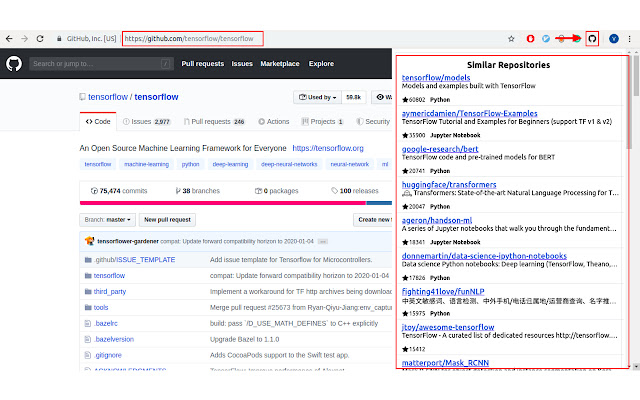Click the blue circular extension icon
The width and height of the screenshot is (640, 400).
(546, 39)
